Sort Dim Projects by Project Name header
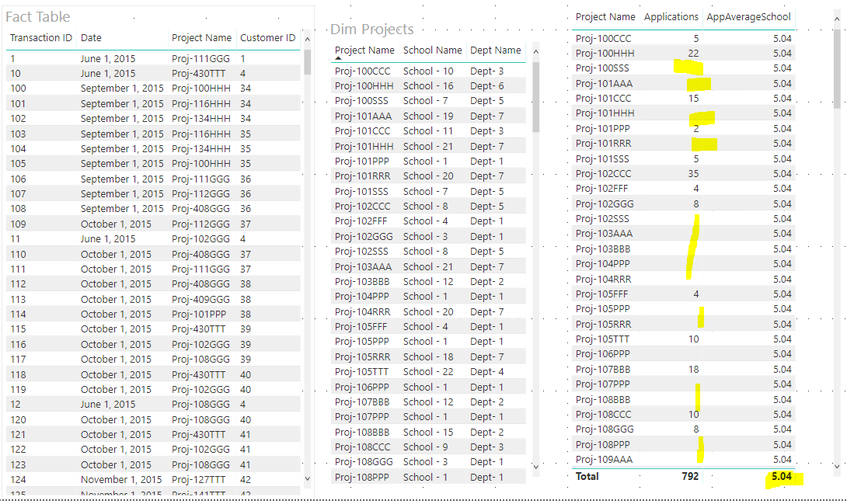 [x=364, y=50]
